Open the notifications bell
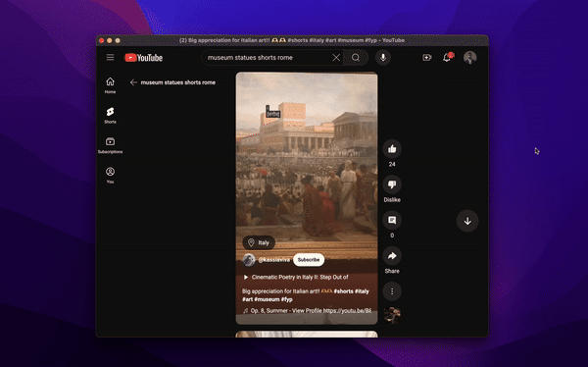 [447, 57]
